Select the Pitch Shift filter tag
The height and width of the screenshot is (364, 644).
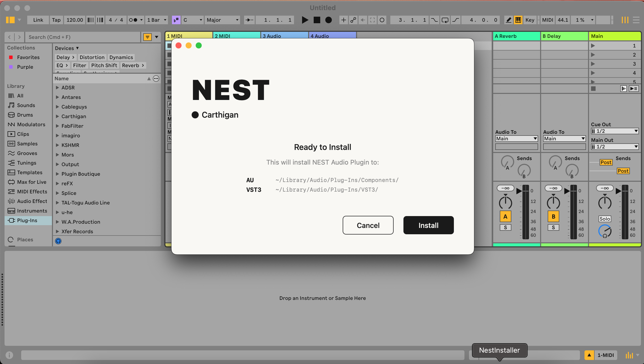104,65
